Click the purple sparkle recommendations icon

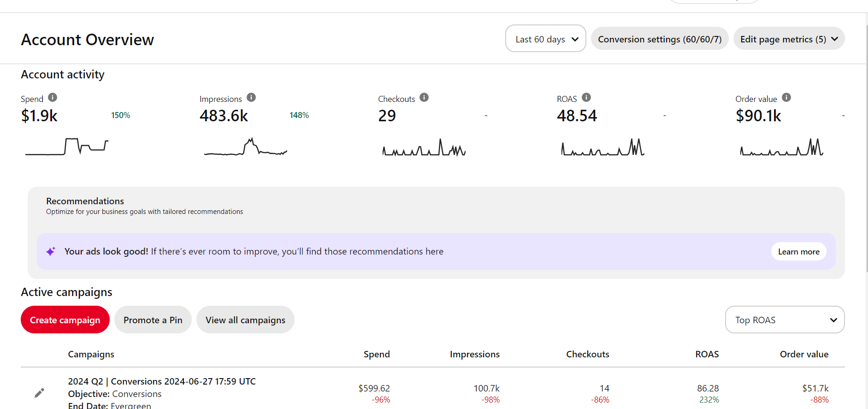(51, 251)
